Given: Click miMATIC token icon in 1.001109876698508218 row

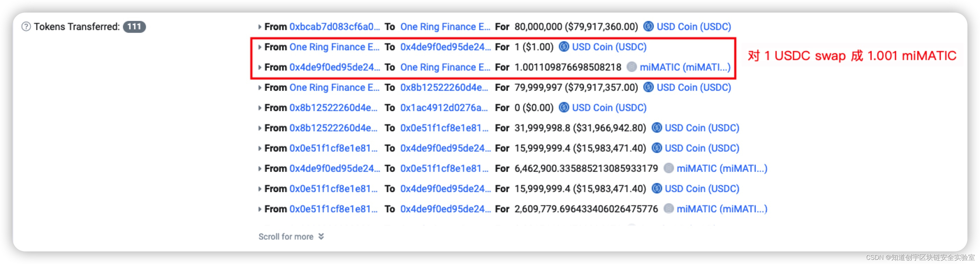Looking at the screenshot, I should [631, 67].
